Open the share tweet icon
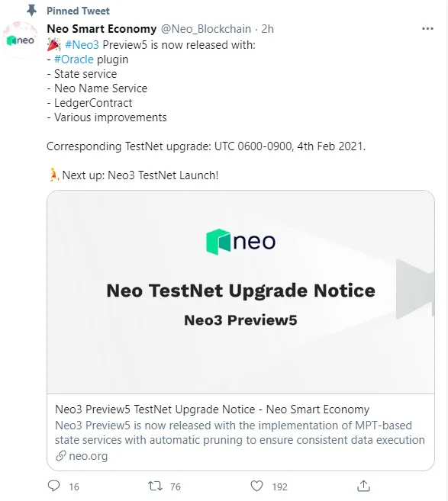This screenshot has width=448, height=501. (x=363, y=486)
